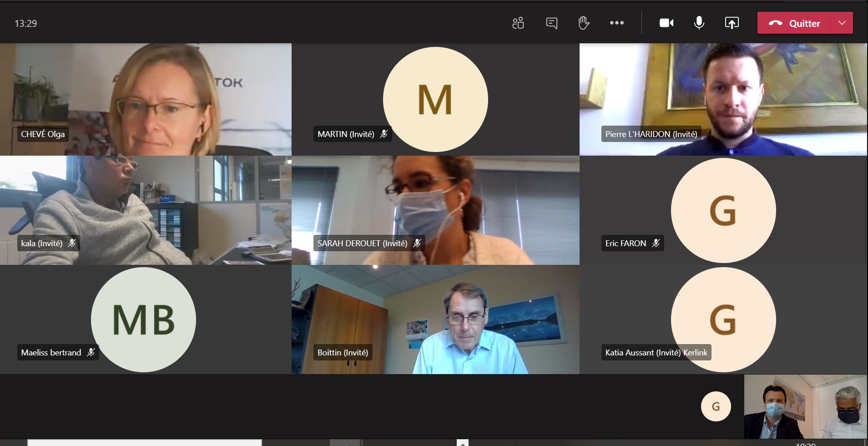Image resolution: width=868 pixels, height=446 pixels.
Task: Expand the Quitter options arrow
Action: pos(842,23)
